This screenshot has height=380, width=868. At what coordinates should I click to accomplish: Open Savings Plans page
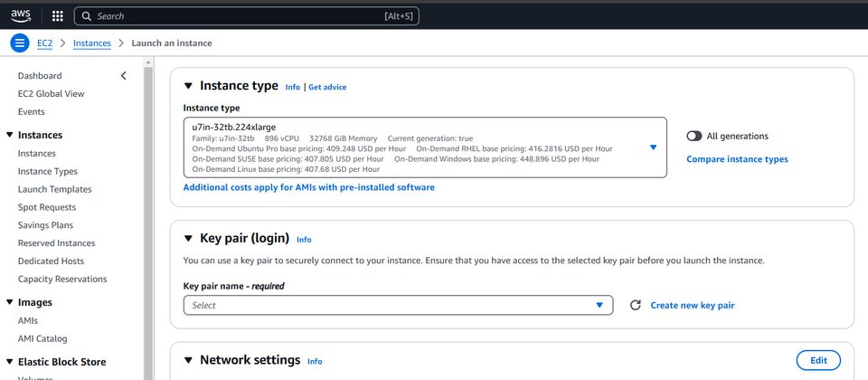pos(45,225)
